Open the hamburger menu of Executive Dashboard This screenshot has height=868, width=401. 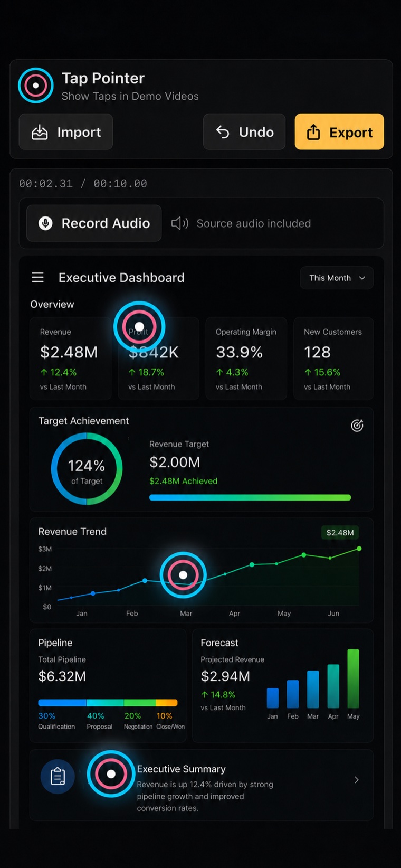[x=37, y=278]
